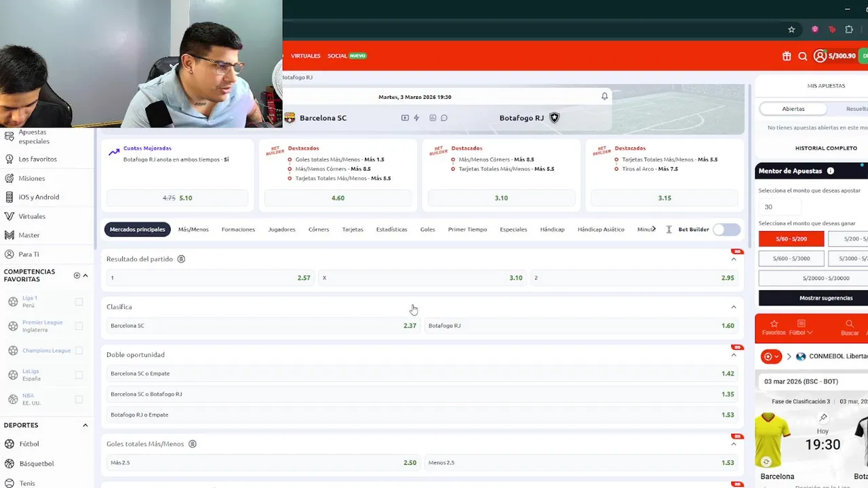
Task: Open the gift promotions icon
Action: pos(787,56)
